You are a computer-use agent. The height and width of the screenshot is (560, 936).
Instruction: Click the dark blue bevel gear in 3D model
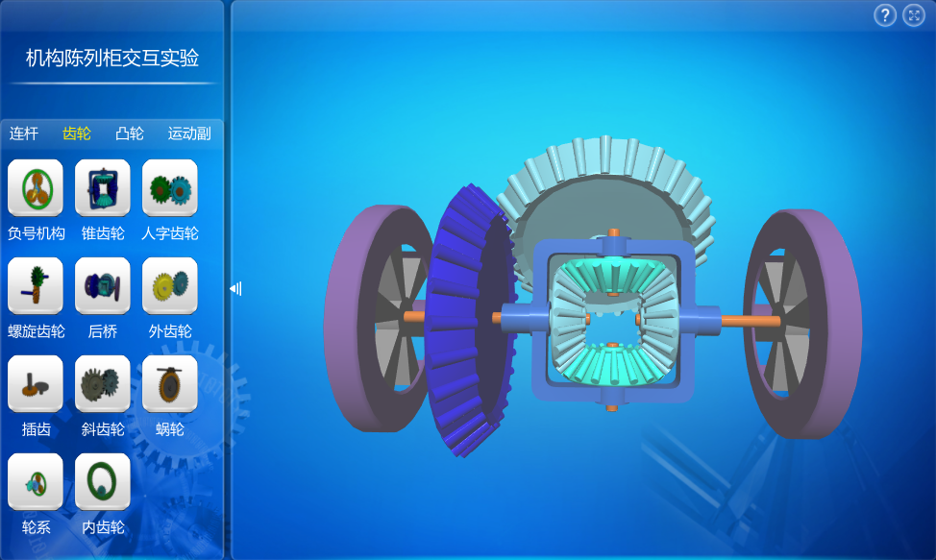[x=459, y=317]
